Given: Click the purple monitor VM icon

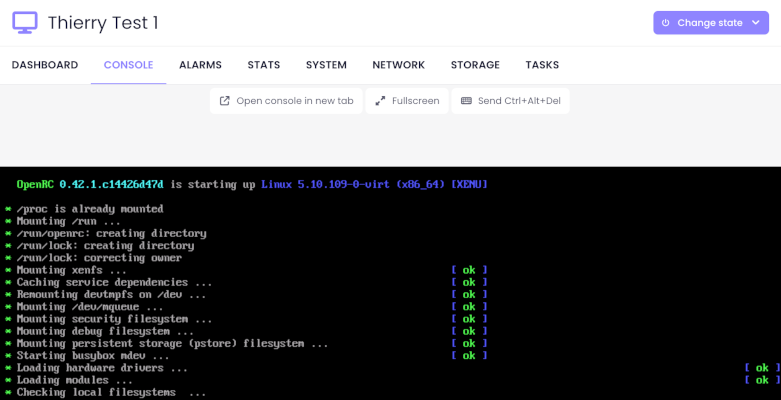Looking at the screenshot, I should pos(25,23).
